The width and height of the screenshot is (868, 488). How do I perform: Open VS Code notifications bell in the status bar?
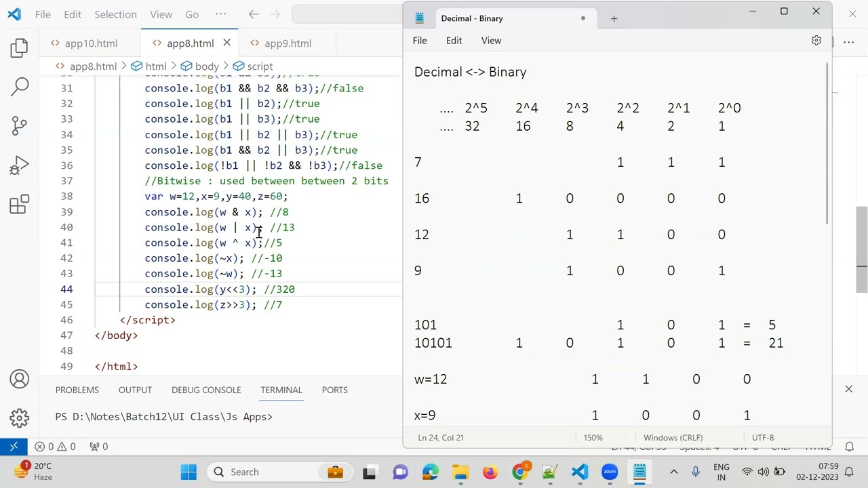[x=850, y=447]
